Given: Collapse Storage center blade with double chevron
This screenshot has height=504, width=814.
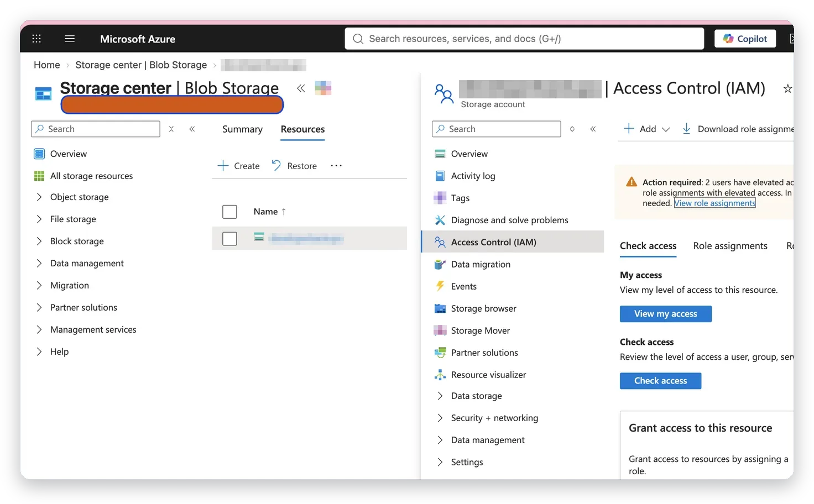Looking at the screenshot, I should 301,88.
